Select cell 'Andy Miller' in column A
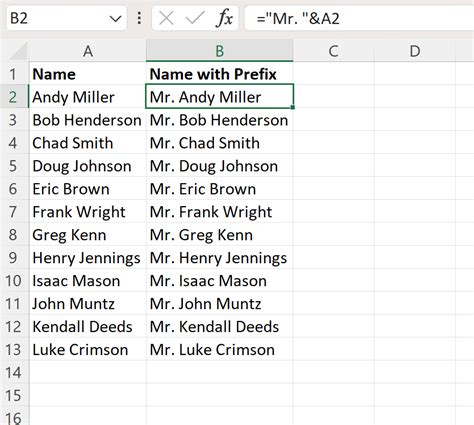The height and width of the screenshot is (425, 474). (x=88, y=97)
